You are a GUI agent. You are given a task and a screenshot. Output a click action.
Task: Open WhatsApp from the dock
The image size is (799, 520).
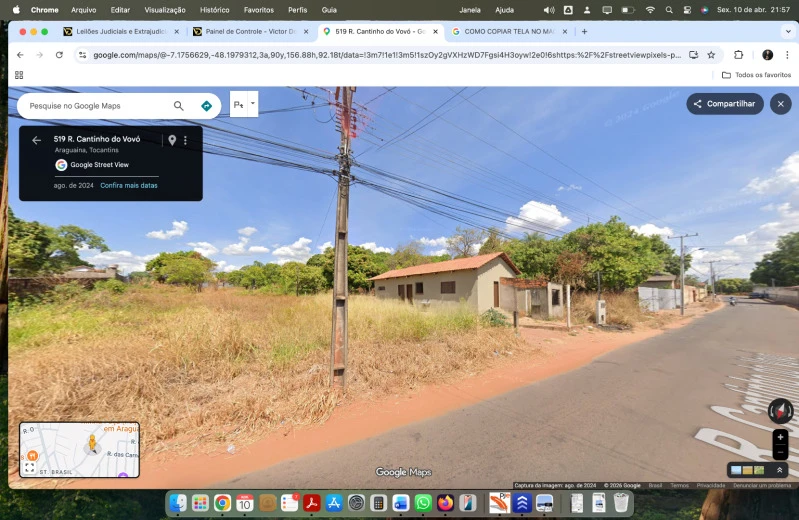point(422,503)
